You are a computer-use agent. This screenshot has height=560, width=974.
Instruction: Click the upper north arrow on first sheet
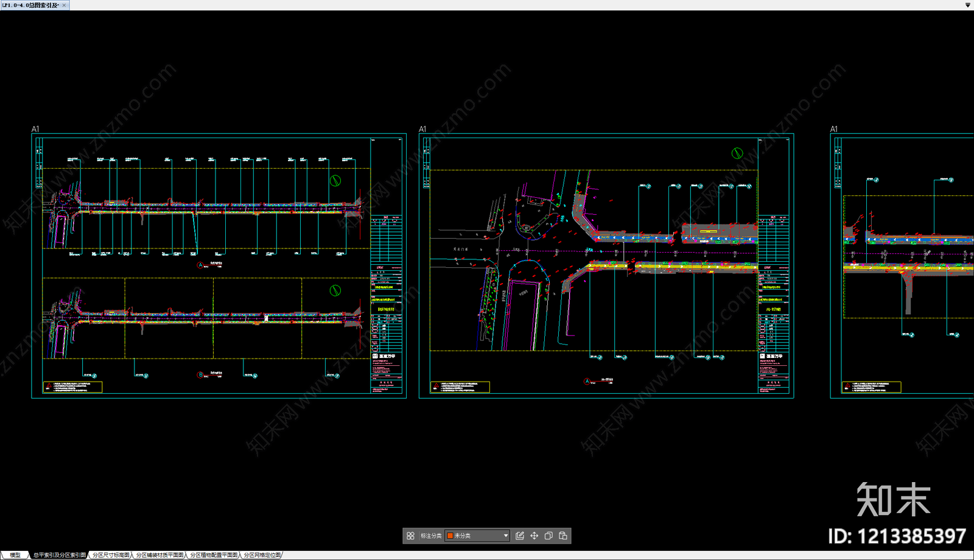pyautogui.click(x=335, y=181)
